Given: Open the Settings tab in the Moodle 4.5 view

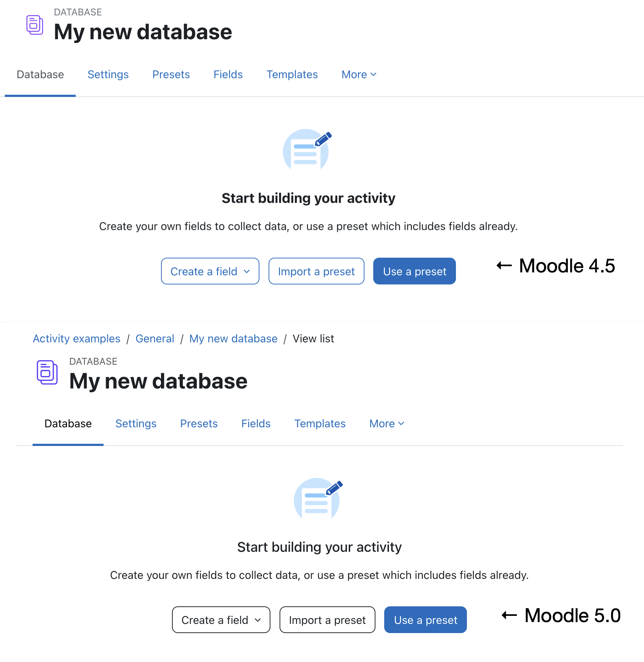Looking at the screenshot, I should click(x=108, y=74).
